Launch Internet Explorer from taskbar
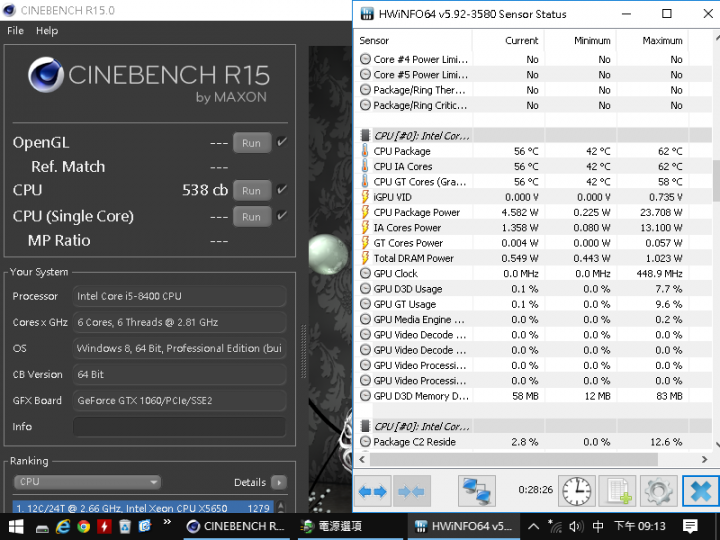Screen dimensions: 720x540 [63, 526]
